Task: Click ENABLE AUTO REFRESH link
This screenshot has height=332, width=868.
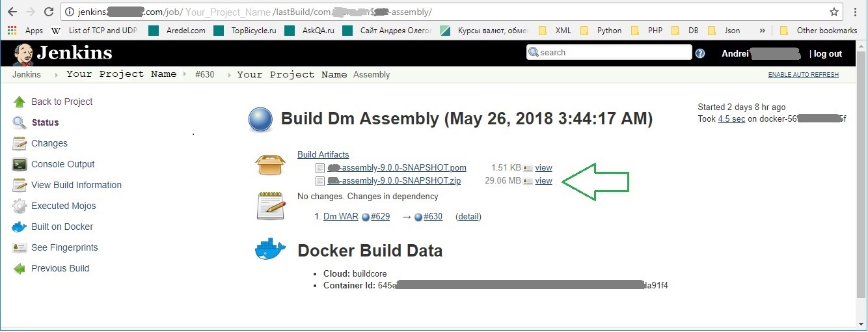Action: point(803,75)
